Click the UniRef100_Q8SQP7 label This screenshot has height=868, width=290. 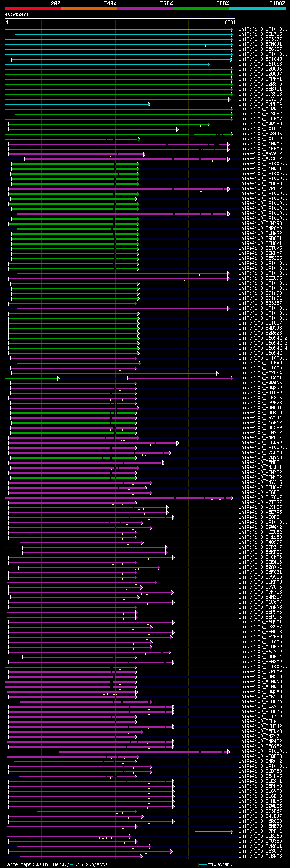coord(260,851)
